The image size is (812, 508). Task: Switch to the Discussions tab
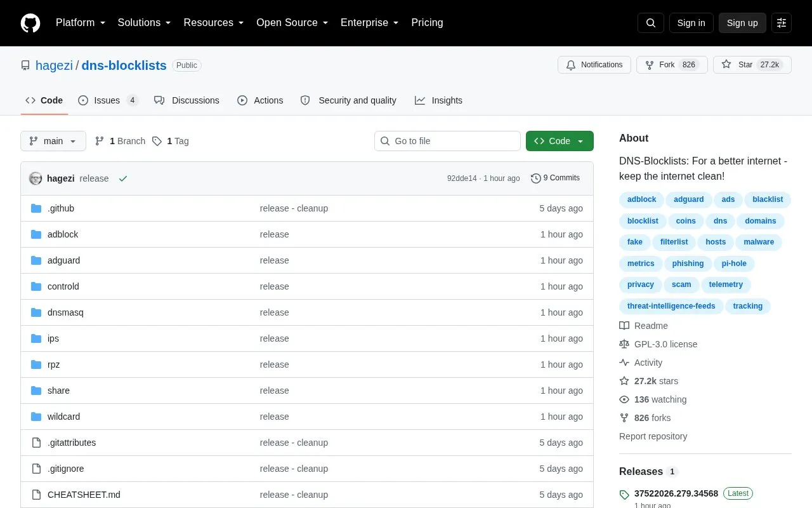pyautogui.click(x=187, y=100)
